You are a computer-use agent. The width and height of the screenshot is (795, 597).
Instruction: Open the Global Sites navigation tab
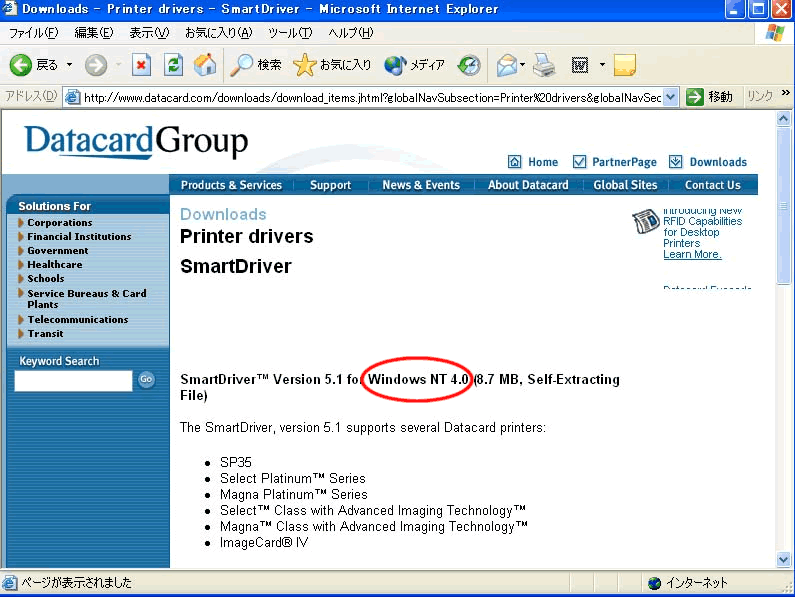pyautogui.click(x=625, y=185)
